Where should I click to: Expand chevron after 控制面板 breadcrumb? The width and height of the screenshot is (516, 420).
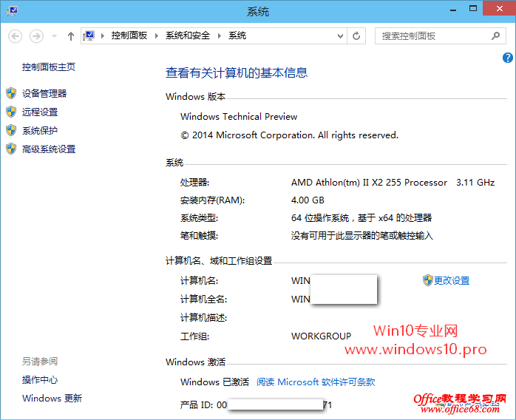157,35
